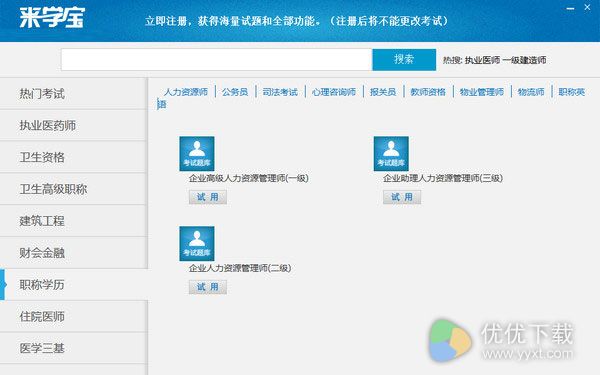
Task: Click exam title 企业人力资源管理师(二级)
Action: (240, 268)
